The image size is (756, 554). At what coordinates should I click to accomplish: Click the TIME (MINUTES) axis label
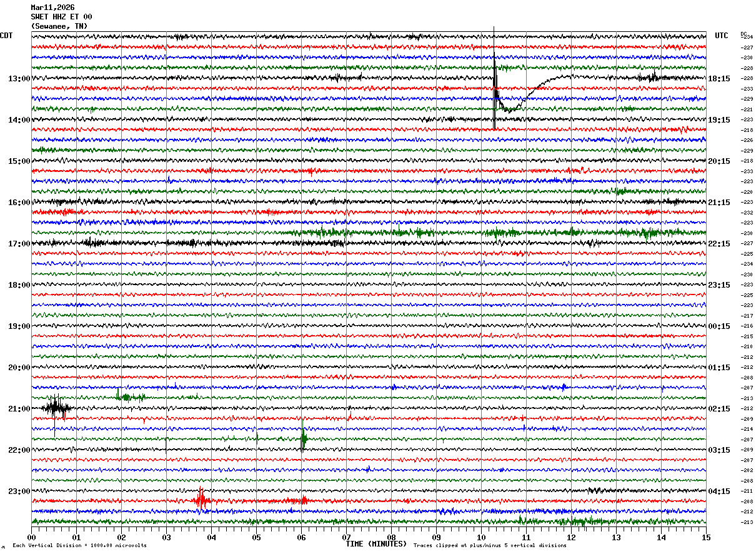pyautogui.click(x=376, y=544)
